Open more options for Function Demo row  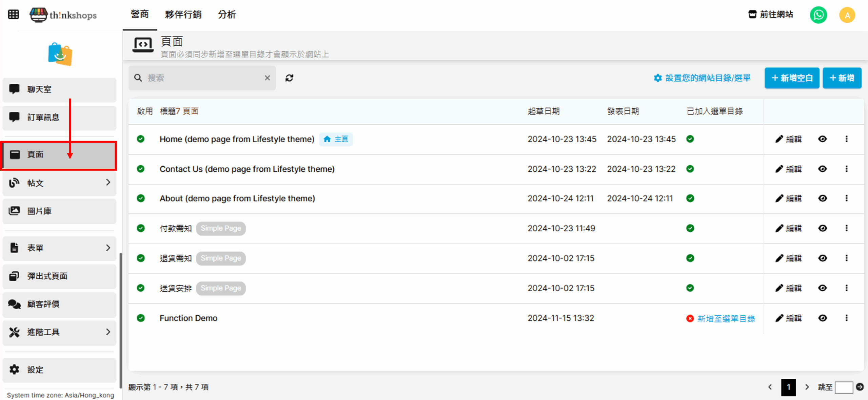point(846,318)
